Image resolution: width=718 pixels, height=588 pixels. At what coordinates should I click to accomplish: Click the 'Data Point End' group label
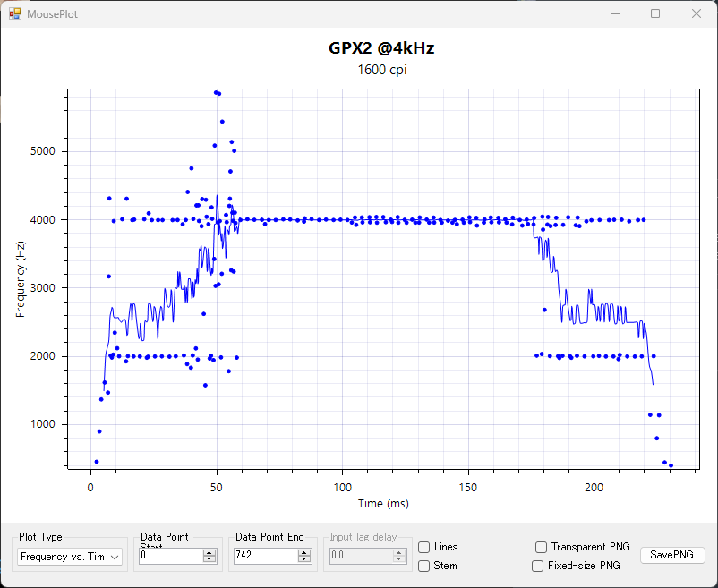[269, 537]
